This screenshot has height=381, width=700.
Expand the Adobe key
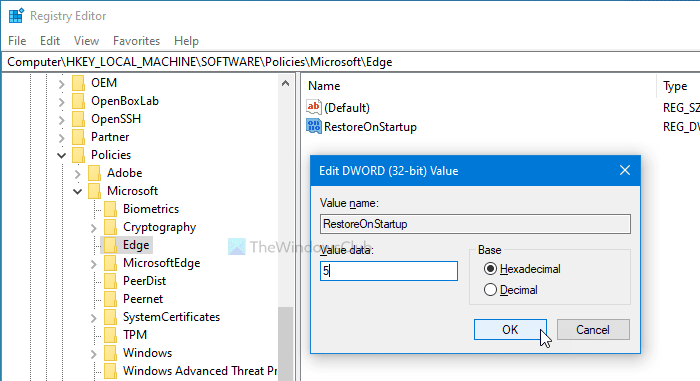(x=78, y=174)
